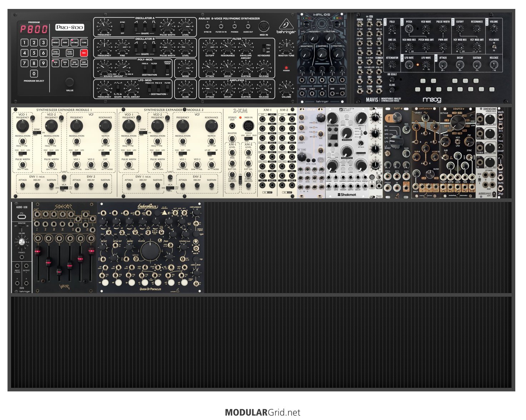Click the Pro-800 VALUE knob

point(70,82)
